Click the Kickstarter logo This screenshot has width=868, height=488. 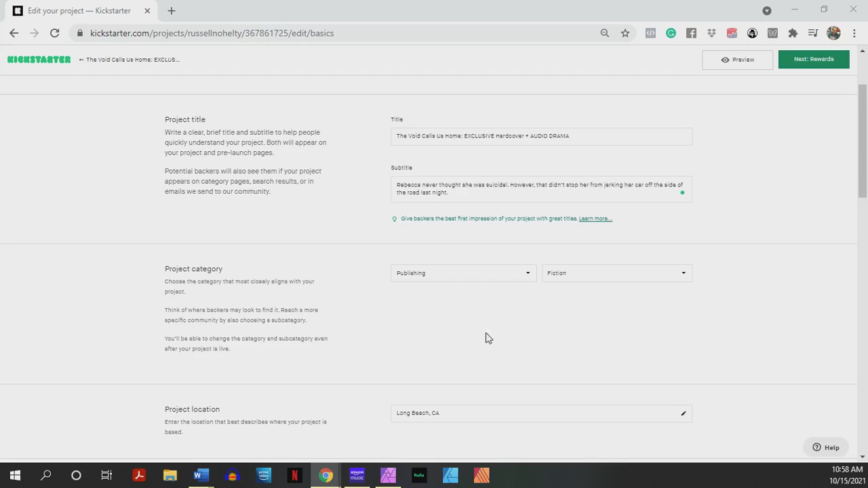[x=39, y=60]
